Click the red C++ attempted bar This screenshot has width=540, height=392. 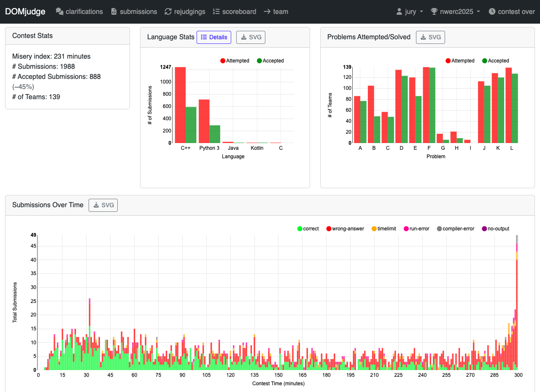pos(181,105)
